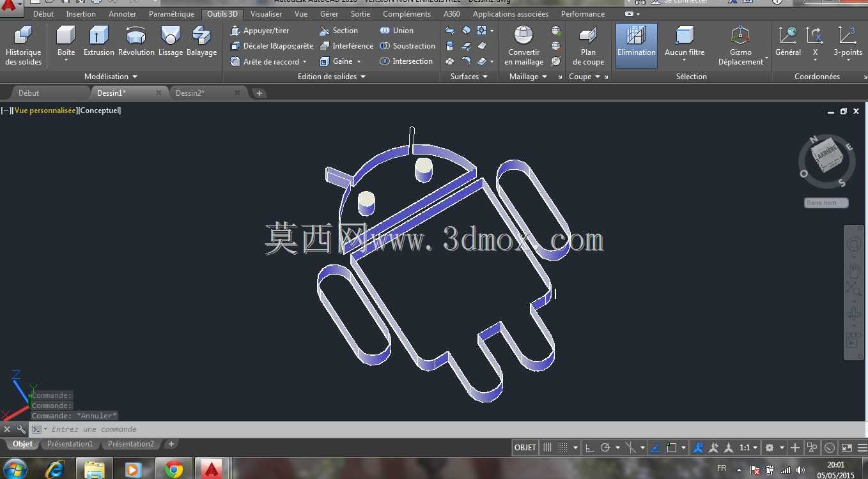Toggle snap mode in status bar
868x479 pixels.
563,448
